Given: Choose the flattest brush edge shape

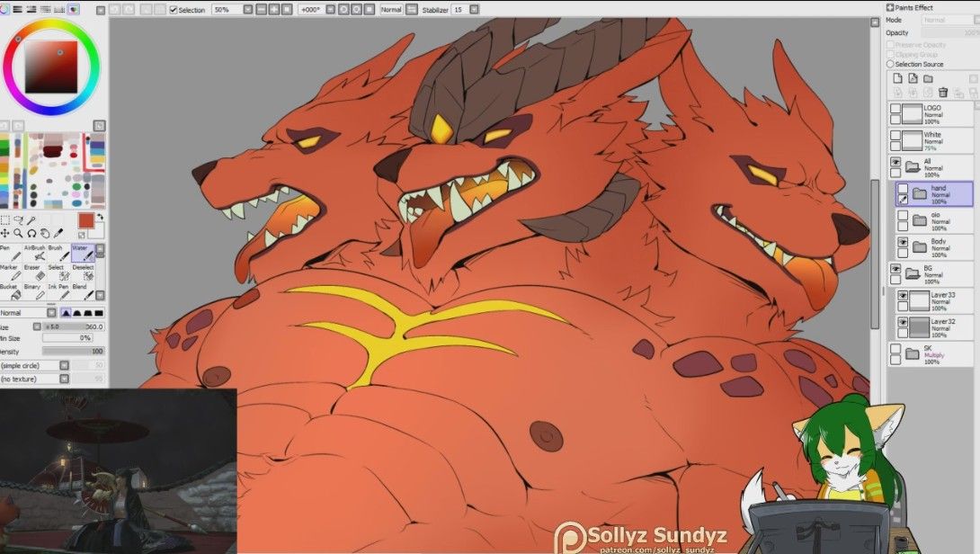Looking at the screenshot, I should tap(99, 313).
